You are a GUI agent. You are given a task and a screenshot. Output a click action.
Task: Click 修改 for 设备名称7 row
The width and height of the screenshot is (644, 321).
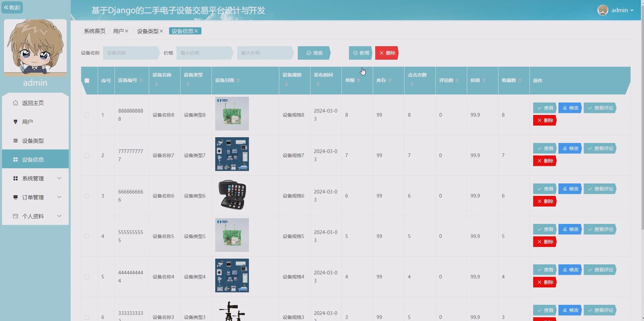coord(570,148)
